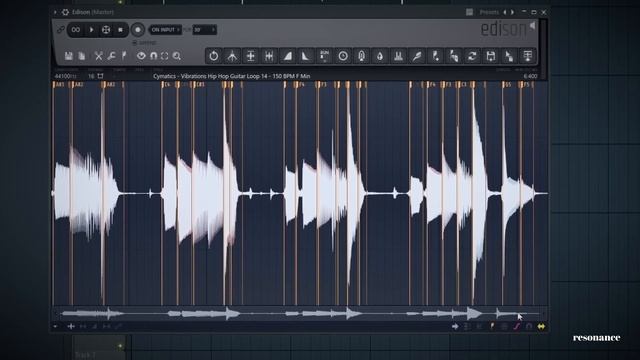This screenshot has width=640, height=360.
Task: Toggle the yellow marker button at bottom
Action: (492, 327)
